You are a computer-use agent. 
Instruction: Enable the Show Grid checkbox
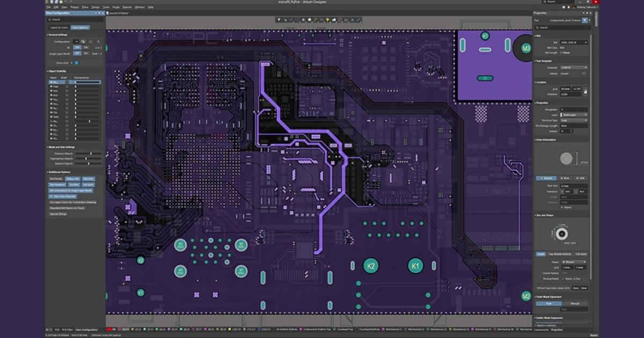(71, 63)
